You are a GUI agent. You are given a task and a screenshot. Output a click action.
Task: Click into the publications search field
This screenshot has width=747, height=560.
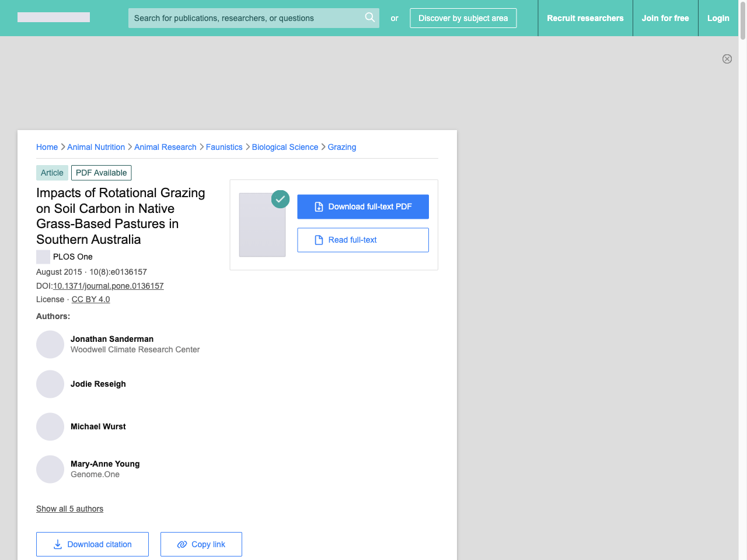(x=245, y=18)
